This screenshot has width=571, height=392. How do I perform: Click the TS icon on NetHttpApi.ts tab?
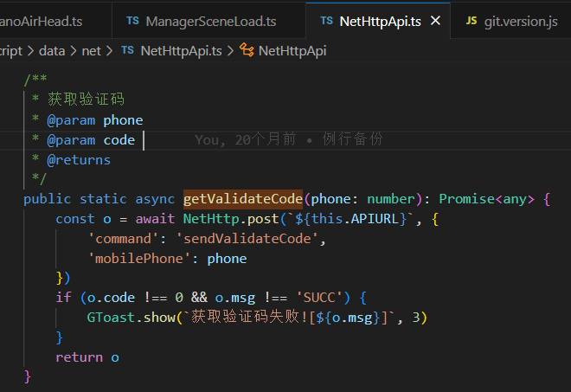(x=326, y=20)
